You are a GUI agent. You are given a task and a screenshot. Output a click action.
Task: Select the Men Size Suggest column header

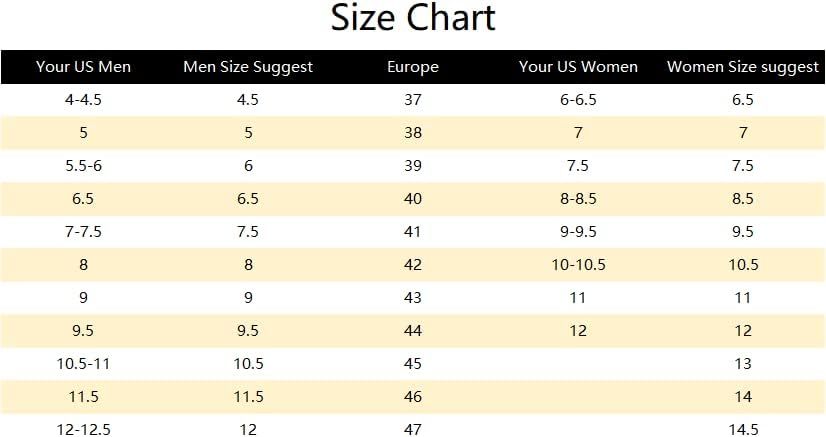pyautogui.click(x=248, y=67)
